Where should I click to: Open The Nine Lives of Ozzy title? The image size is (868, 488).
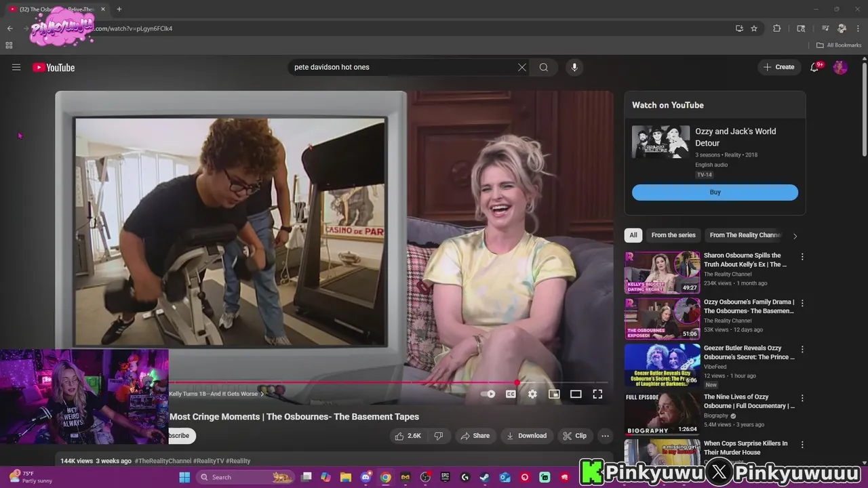749,401
